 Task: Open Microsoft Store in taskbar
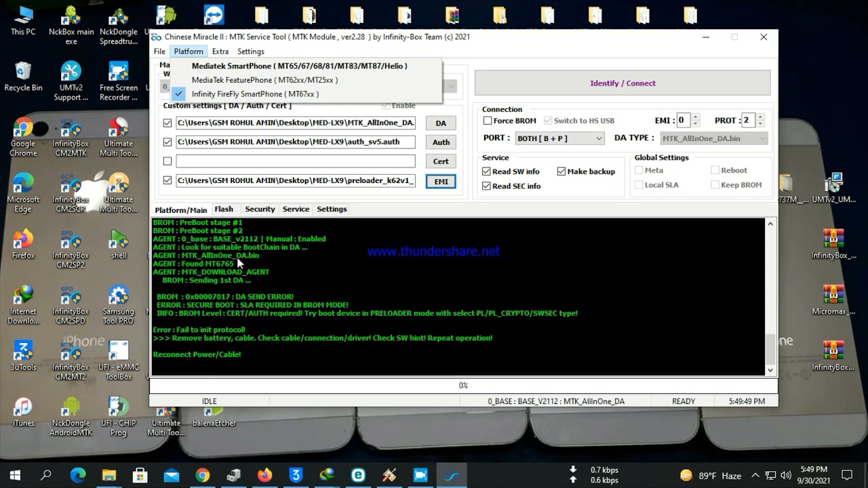140,475
